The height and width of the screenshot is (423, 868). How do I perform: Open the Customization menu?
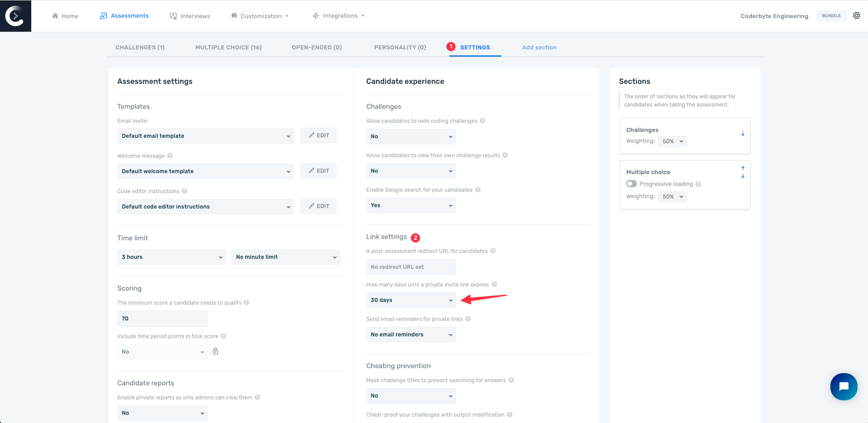[x=260, y=16]
